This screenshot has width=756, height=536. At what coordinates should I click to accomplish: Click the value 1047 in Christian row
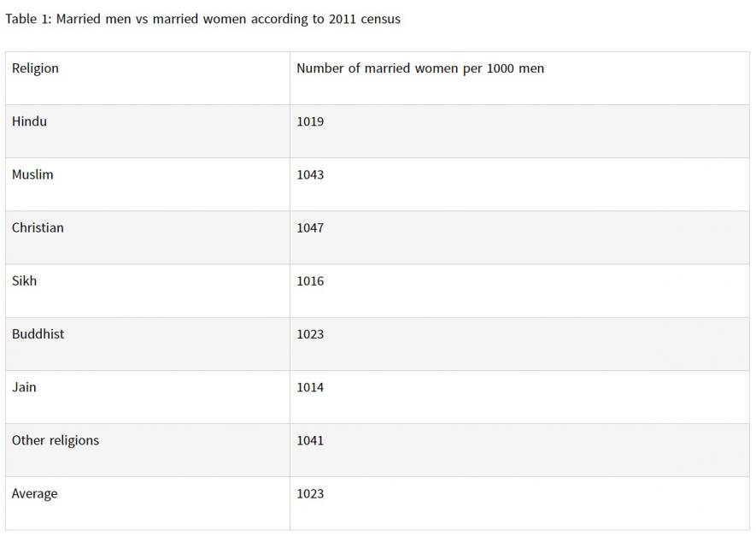click(310, 228)
